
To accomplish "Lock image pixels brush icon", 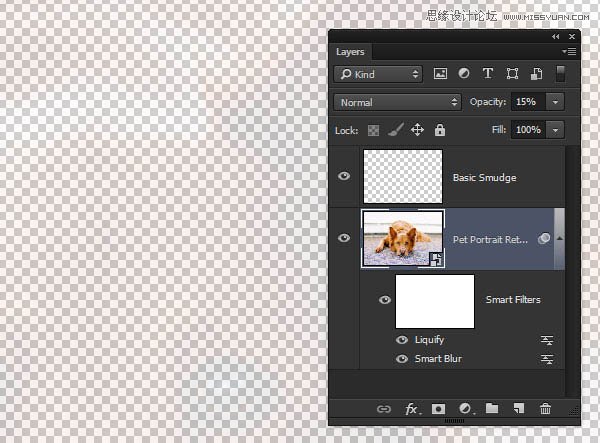I will [x=396, y=130].
